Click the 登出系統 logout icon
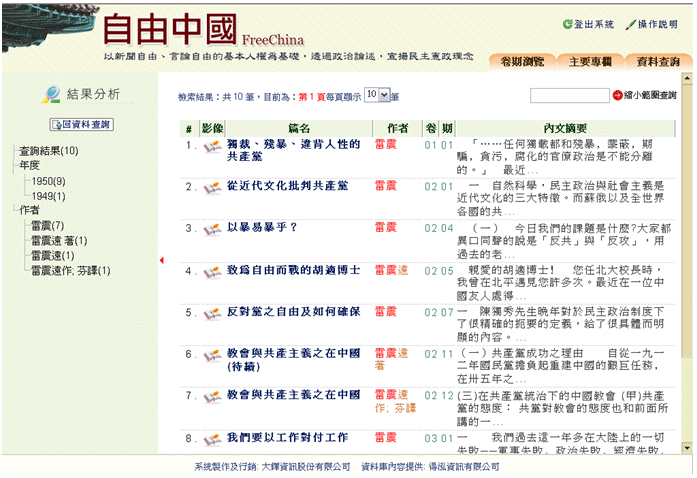The image size is (697, 478). [x=568, y=24]
